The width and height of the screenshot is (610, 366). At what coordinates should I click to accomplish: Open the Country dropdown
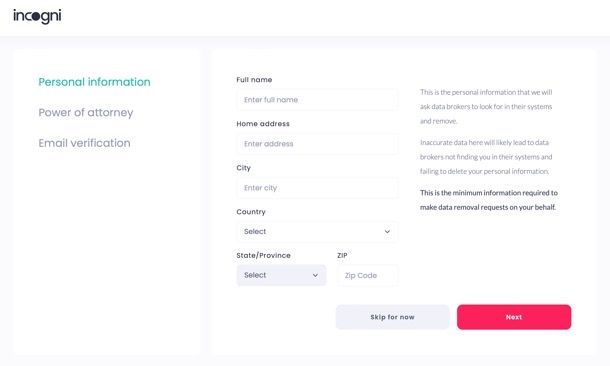point(317,231)
